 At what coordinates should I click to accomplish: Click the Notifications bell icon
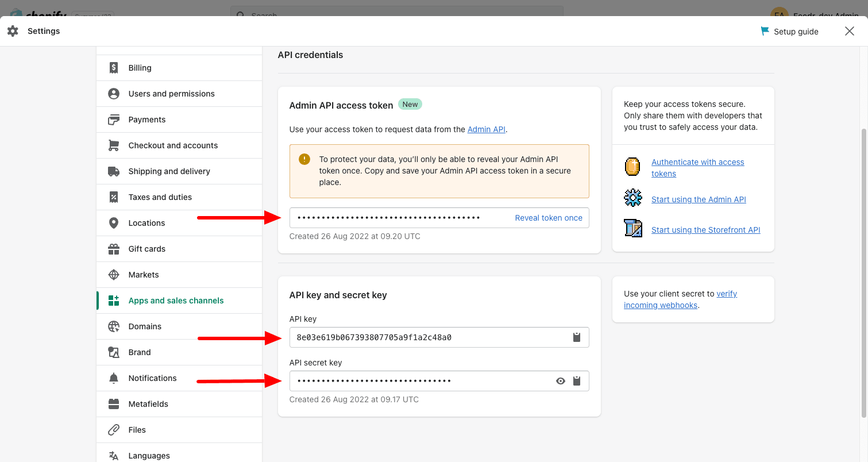tap(114, 378)
